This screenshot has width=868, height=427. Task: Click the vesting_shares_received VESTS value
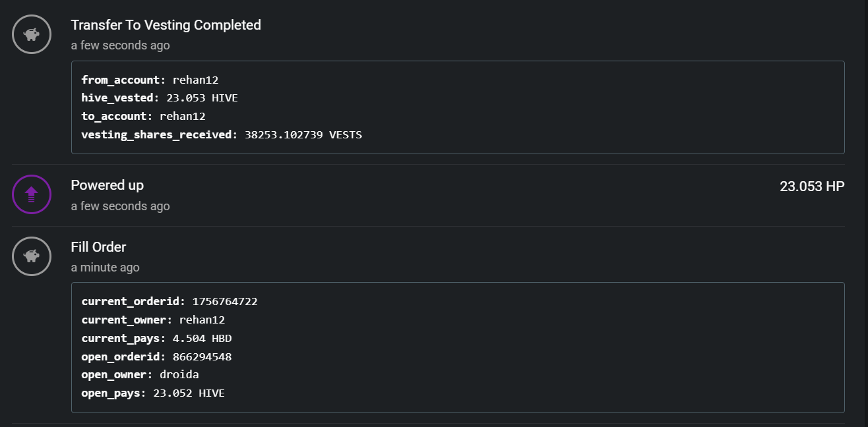pos(303,135)
